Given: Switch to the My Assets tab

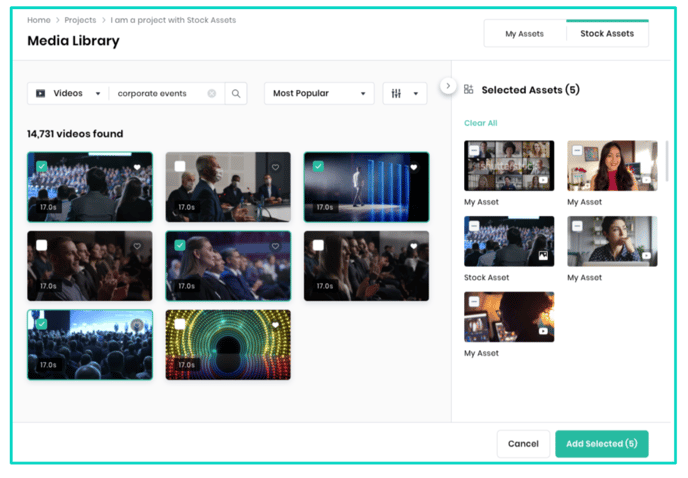Looking at the screenshot, I should (x=524, y=33).
